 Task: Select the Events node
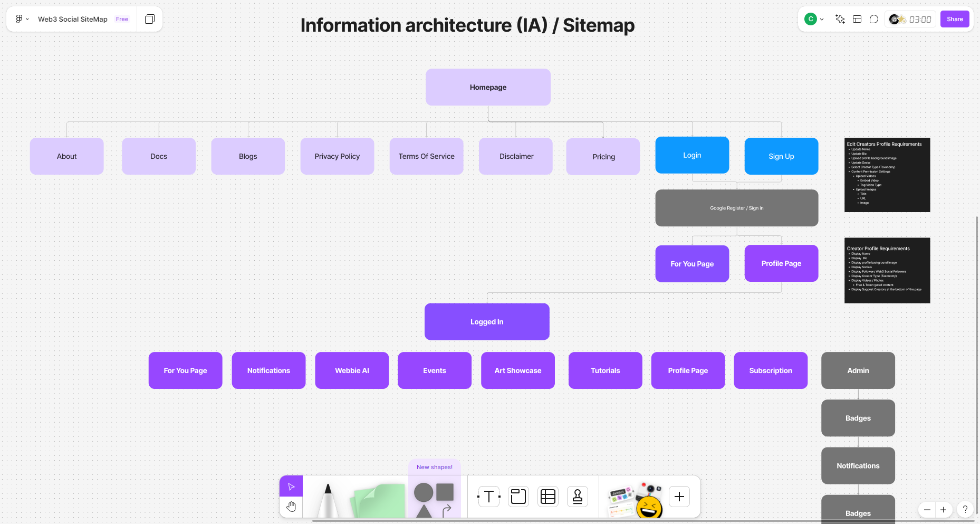click(x=435, y=370)
